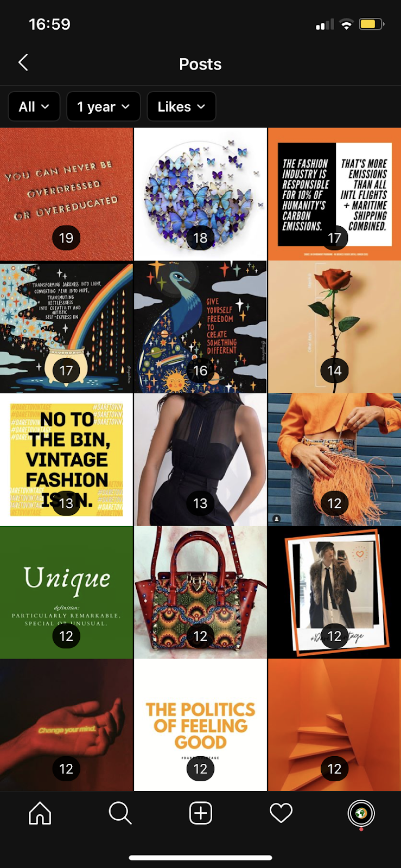Viewport: 401px width, 868px height.
Task: Open the blue butterflies post
Action: pos(200,194)
